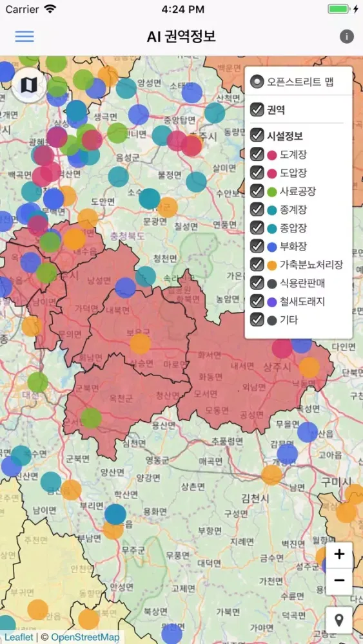The image size is (363, 644).
Task: Select the teal marker near 소수면
Action: [149, 198]
